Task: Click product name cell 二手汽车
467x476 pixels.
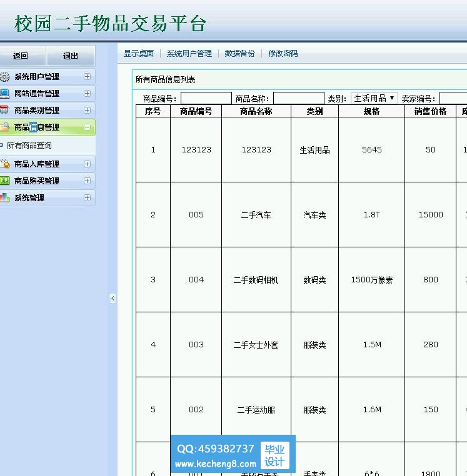Action: click(x=256, y=215)
